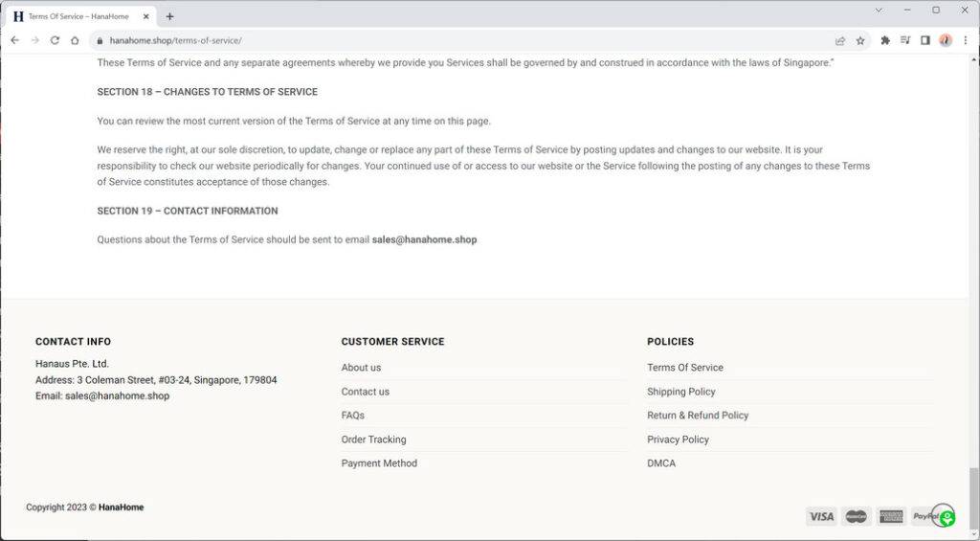
Task: Open the Shipping Policy footer link
Action: [x=680, y=392]
